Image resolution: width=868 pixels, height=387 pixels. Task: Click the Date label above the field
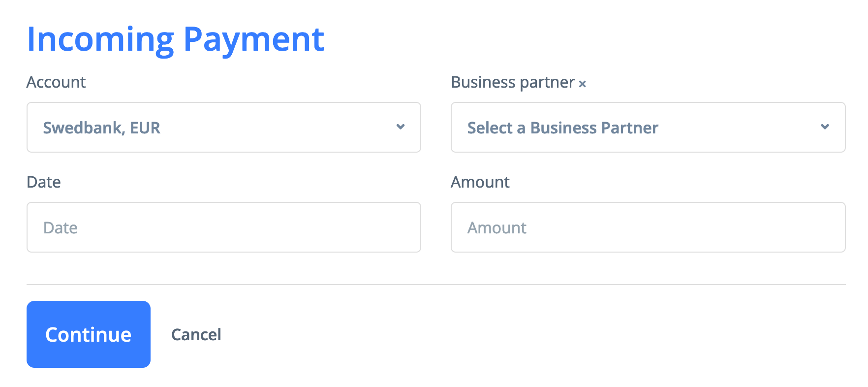pyautogui.click(x=44, y=182)
